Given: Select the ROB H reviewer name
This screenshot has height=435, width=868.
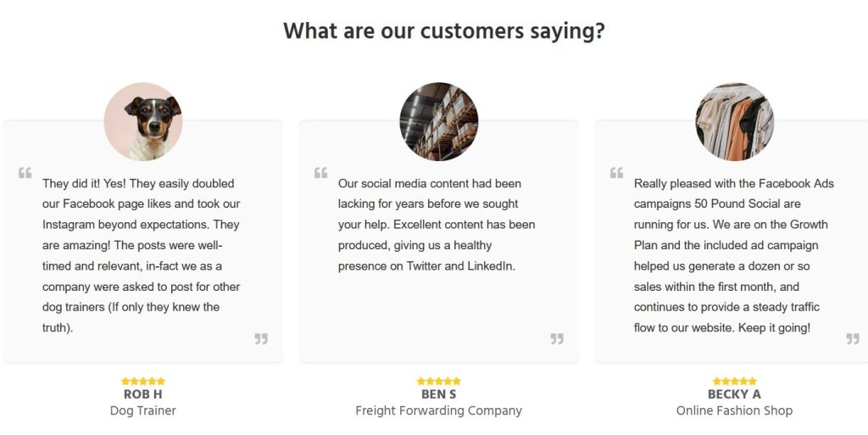Looking at the screenshot, I should [142, 394].
